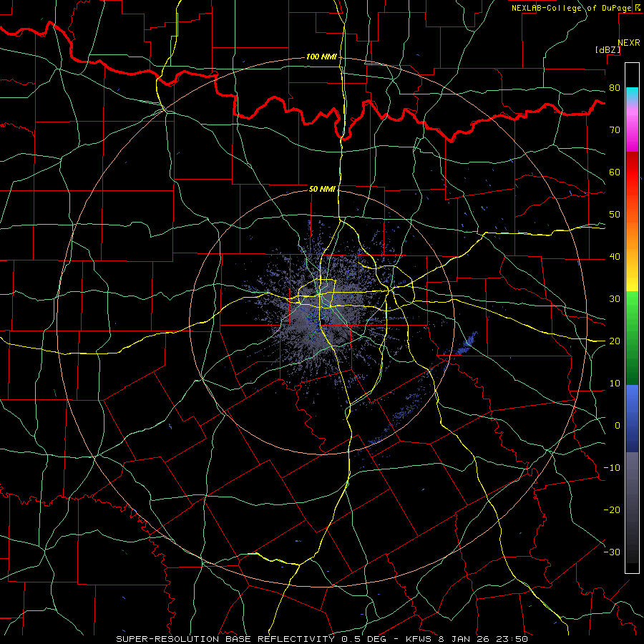
Task: Click the [dBZ] units label
Action: pyautogui.click(x=608, y=49)
